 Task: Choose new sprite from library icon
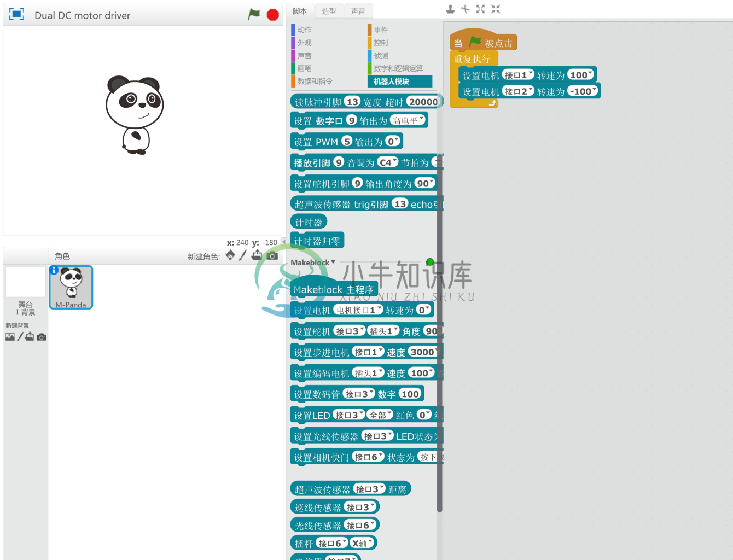point(230,255)
